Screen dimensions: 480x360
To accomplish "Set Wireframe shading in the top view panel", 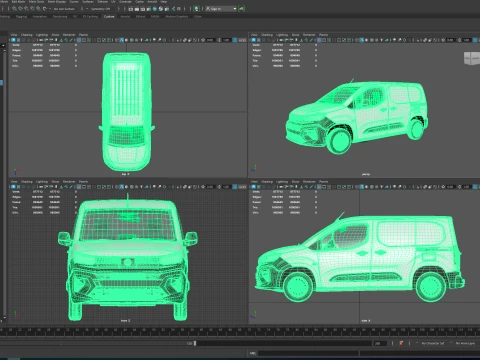I will pos(117,40).
